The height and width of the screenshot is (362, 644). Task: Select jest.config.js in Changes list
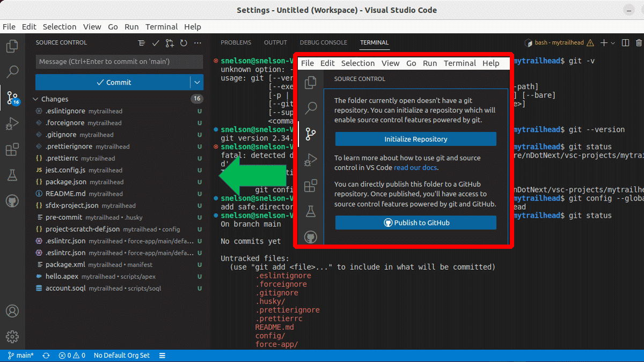coord(118,170)
